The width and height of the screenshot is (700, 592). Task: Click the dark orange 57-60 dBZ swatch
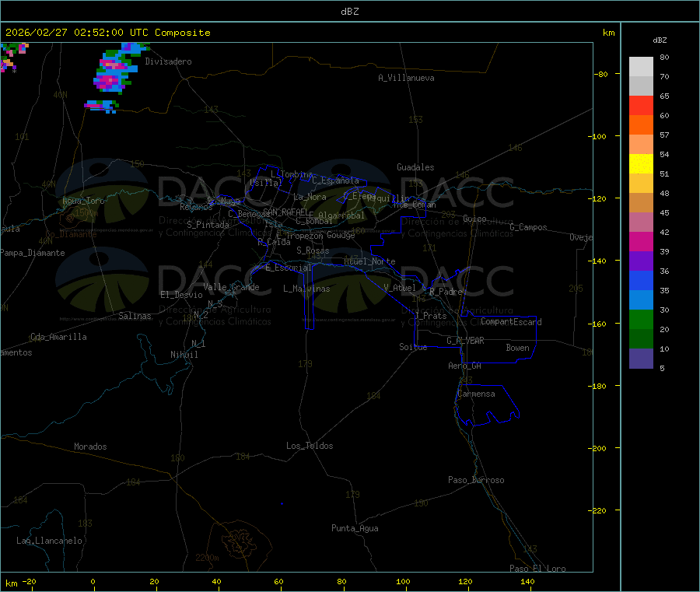(641, 125)
